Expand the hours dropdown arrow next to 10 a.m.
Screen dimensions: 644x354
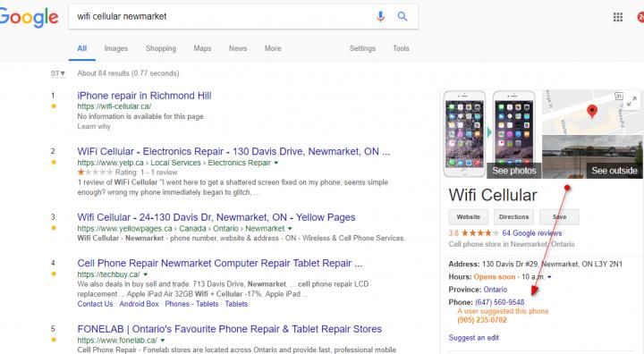(x=549, y=277)
